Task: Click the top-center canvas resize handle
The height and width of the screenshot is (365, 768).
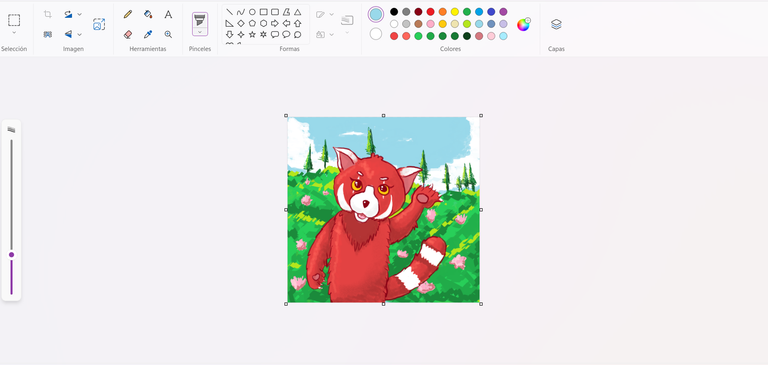Action: coord(384,116)
